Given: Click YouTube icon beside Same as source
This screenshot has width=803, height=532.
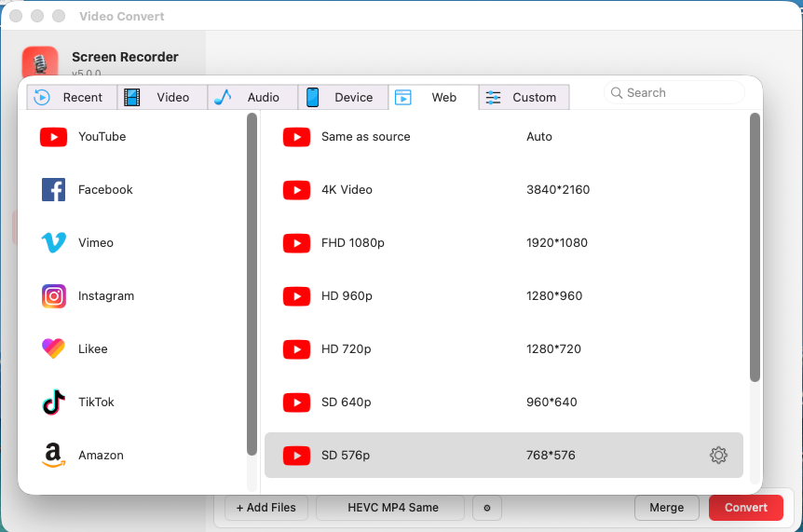Looking at the screenshot, I should (296, 137).
